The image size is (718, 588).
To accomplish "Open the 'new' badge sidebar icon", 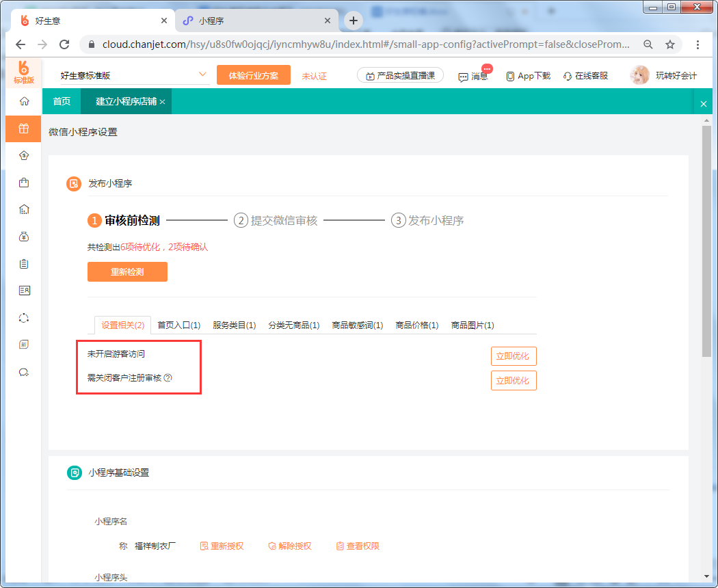I will tap(24, 345).
